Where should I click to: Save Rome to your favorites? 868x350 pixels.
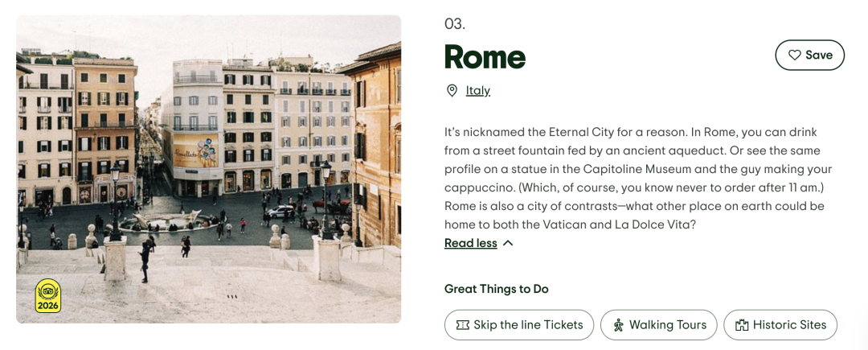tap(809, 56)
